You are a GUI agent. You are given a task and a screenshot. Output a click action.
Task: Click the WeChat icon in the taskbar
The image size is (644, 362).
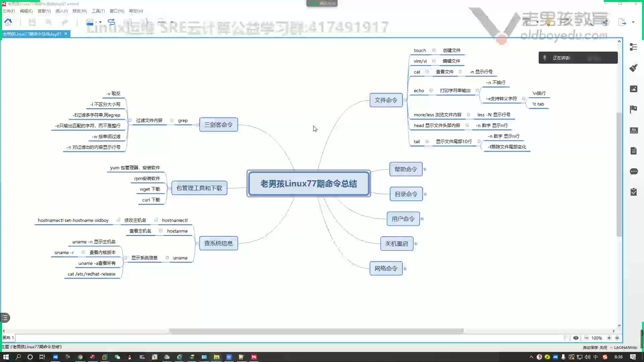click(117, 357)
